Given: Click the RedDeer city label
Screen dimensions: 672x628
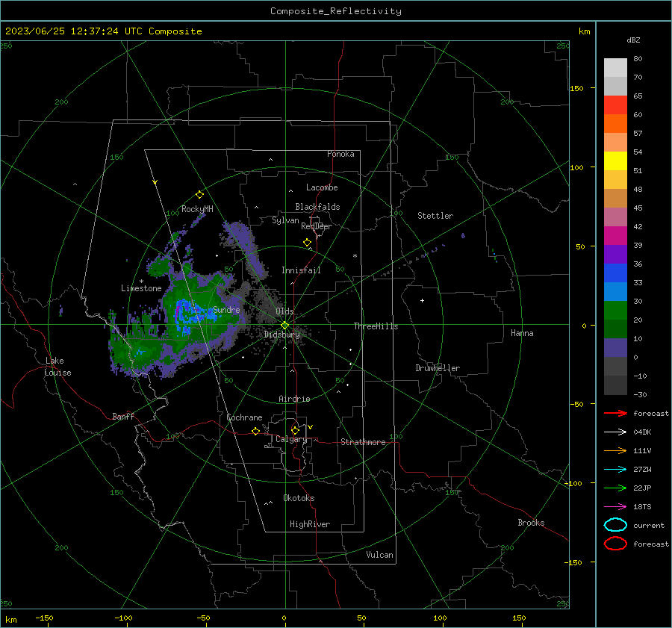Looking at the screenshot, I should 317,226.
